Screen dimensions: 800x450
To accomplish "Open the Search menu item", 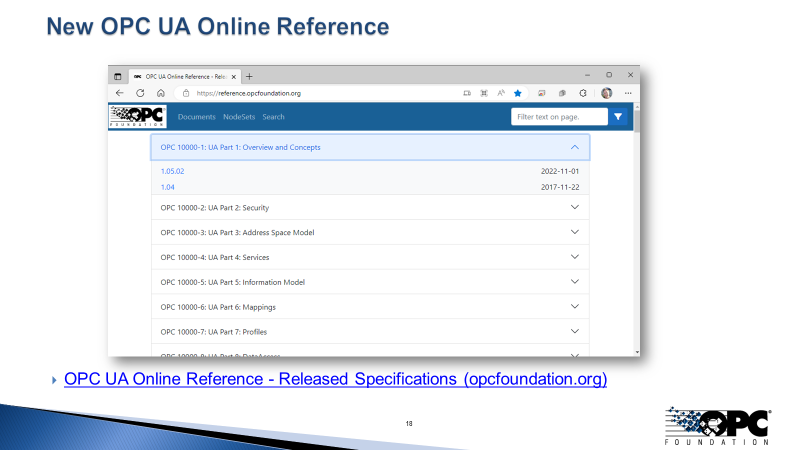I will click(273, 117).
